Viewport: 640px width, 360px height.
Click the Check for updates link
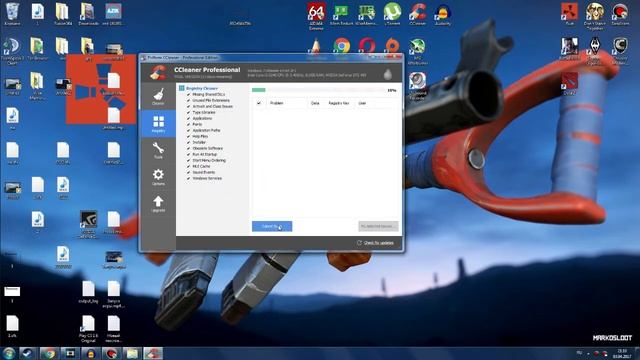(378, 243)
